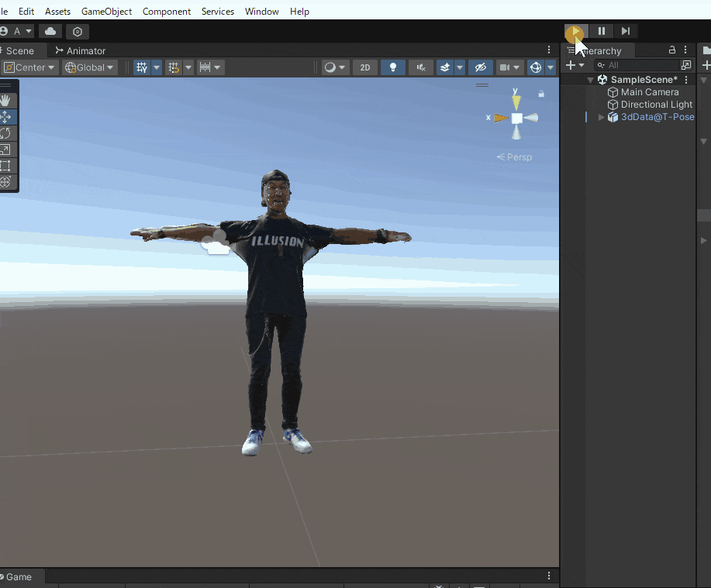Click the Hierarchy search field
Image resolution: width=711 pixels, height=588 pixels.
[637, 65]
